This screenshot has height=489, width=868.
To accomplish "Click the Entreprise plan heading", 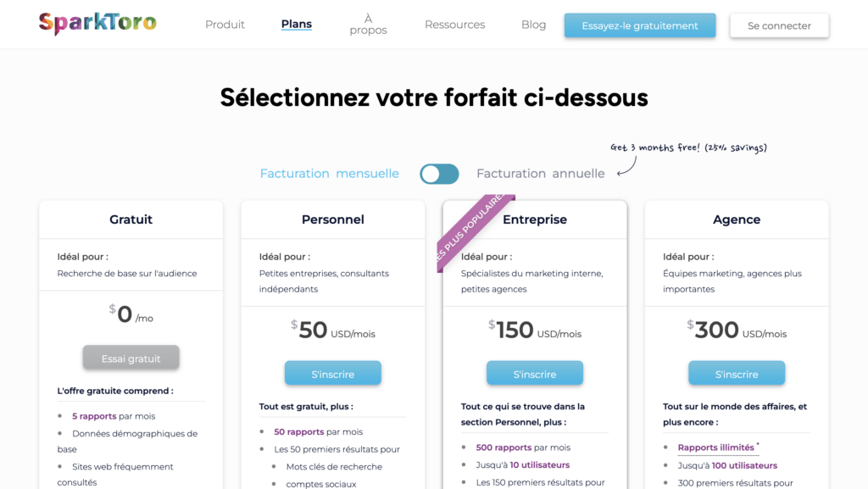I will pos(535,219).
